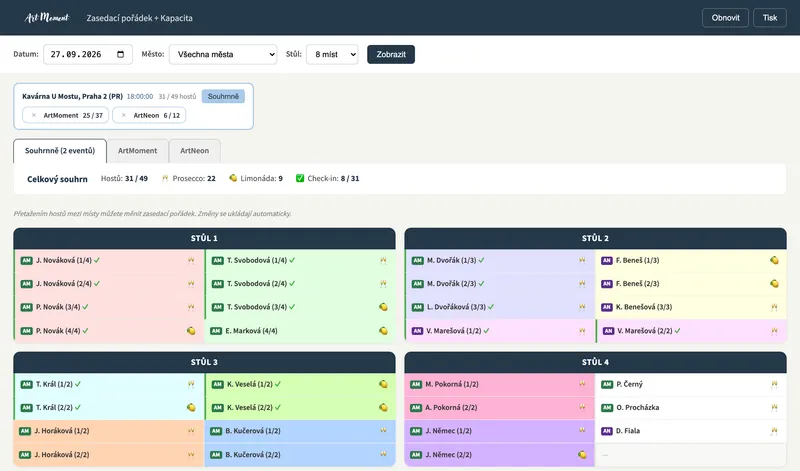This screenshot has height=471, width=800.
Task: Click lemonade icon for E. Marková (4/4)
Action: point(383,331)
